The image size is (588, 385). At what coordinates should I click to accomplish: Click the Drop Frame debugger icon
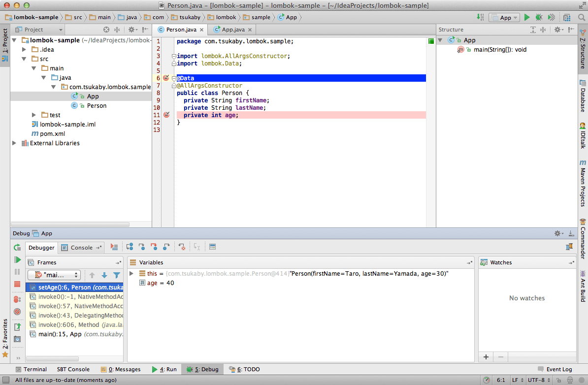182,247
